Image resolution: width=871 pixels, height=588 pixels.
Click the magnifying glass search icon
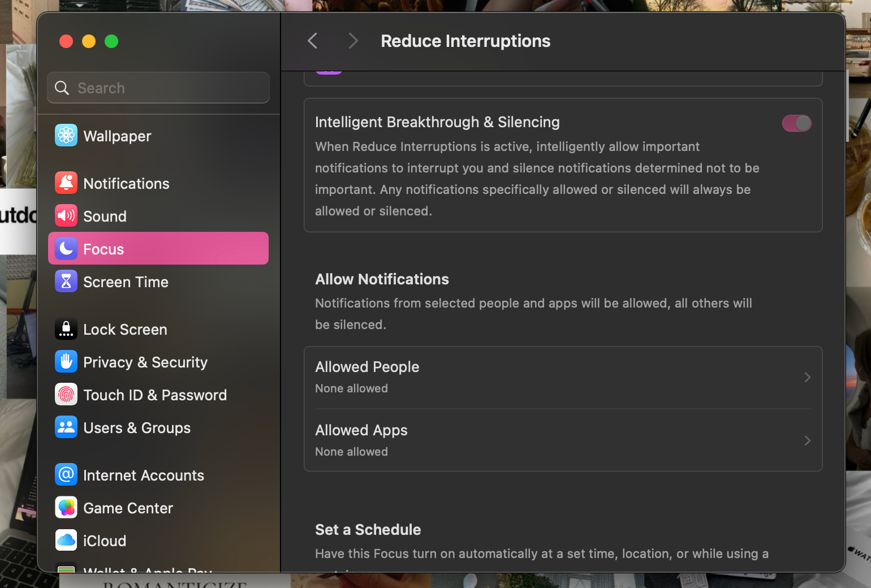pos(62,88)
